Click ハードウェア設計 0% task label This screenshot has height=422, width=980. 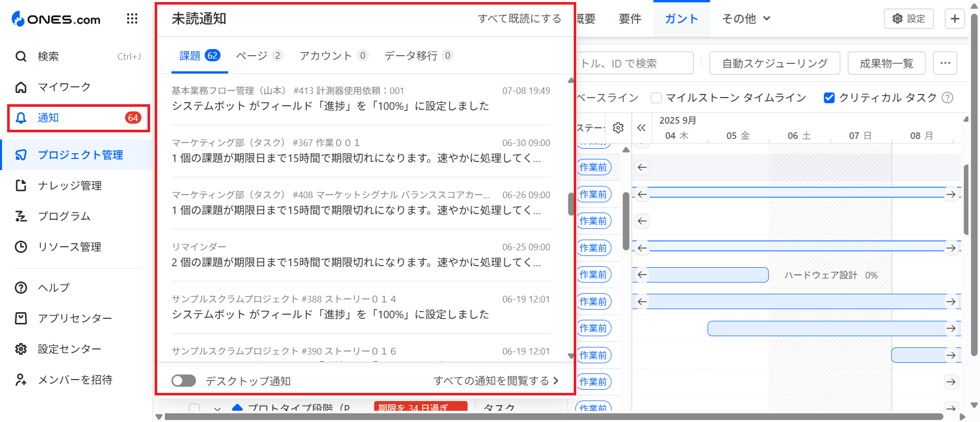(831, 275)
